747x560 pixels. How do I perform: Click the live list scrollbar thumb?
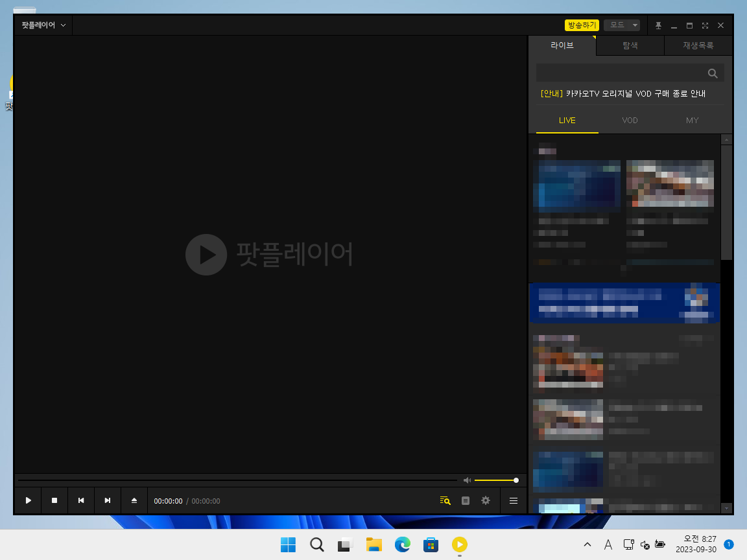[x=726, y=202]
